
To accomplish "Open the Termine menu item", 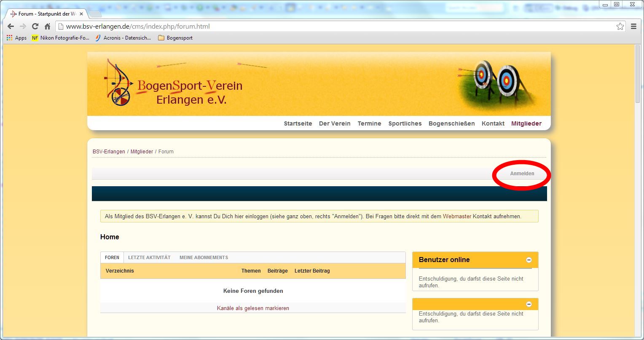I will tap(369, 123).
